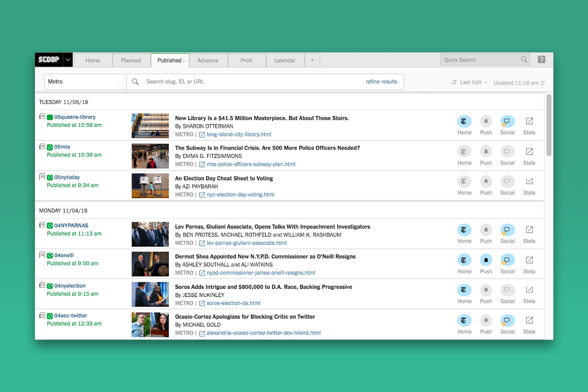Click Push bell for 04nyelection story
Image resolution: width=588 pixels, height=392 pixels.
point(486,290)
